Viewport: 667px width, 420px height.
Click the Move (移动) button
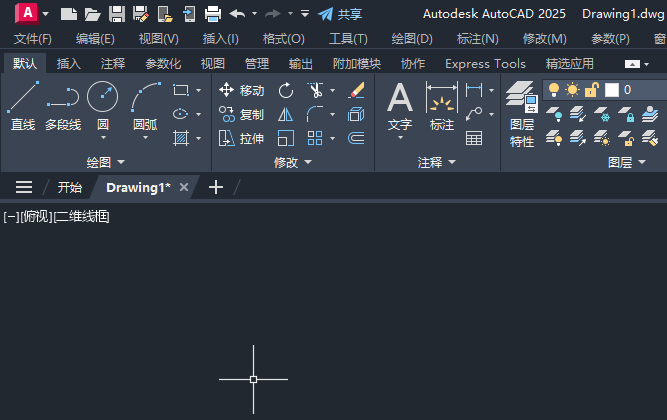242,90
